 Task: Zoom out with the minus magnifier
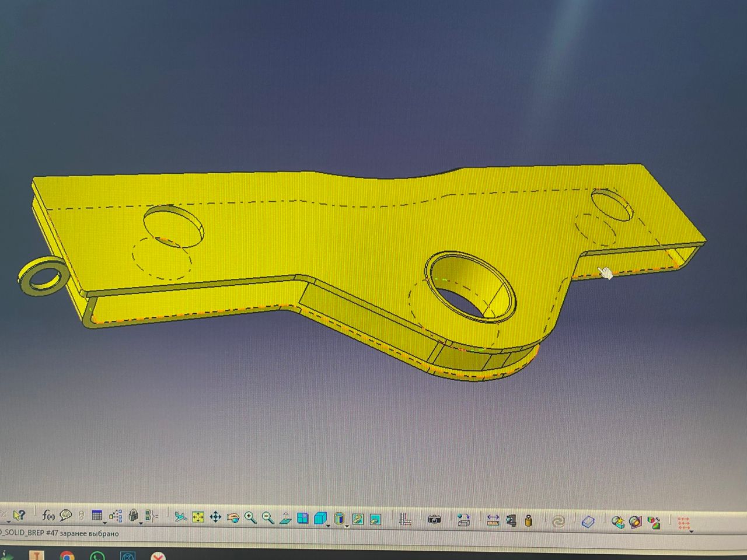(x=268, y=517)
